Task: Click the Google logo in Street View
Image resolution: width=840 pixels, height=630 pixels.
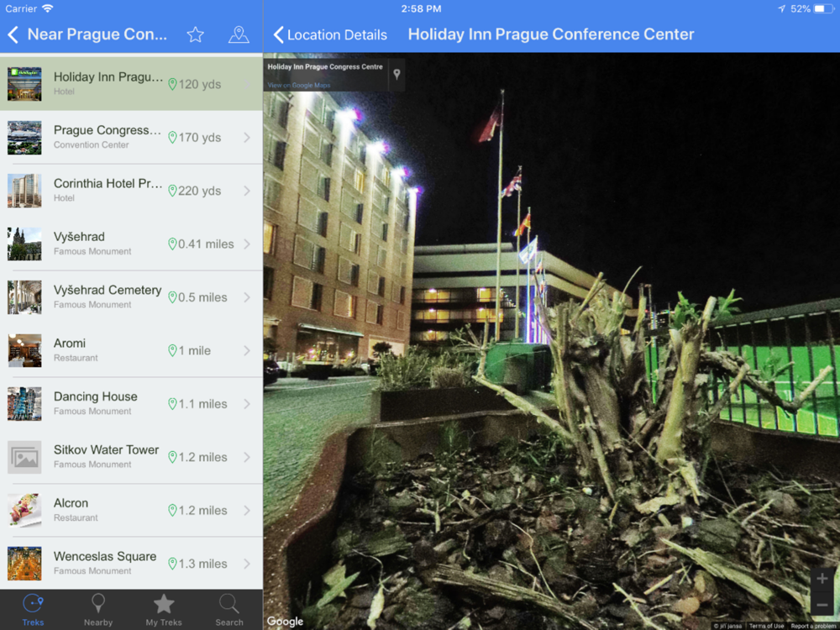Action: click(285, 622)
